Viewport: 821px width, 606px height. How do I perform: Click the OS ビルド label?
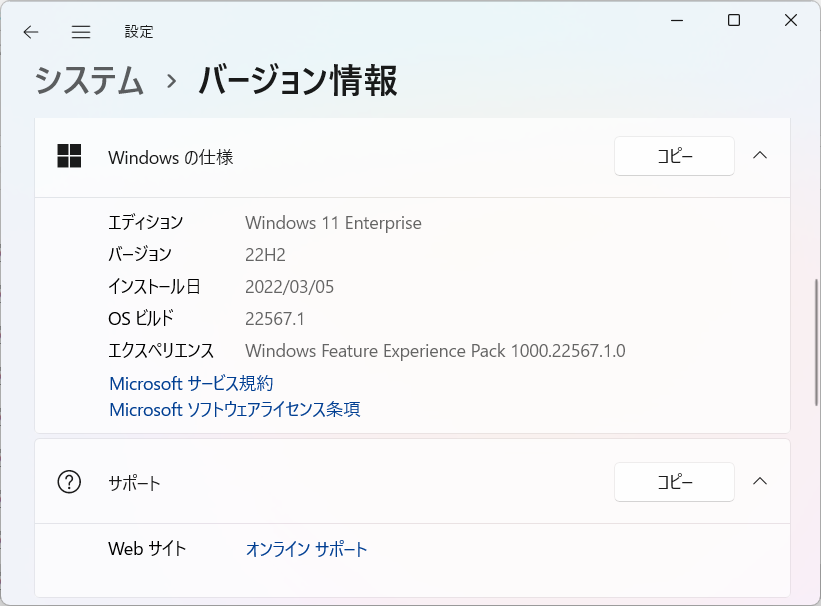pos(141,318)
